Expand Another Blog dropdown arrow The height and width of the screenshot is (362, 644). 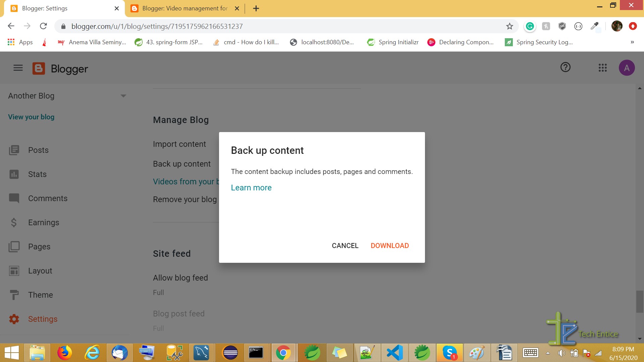pos(124,96)
